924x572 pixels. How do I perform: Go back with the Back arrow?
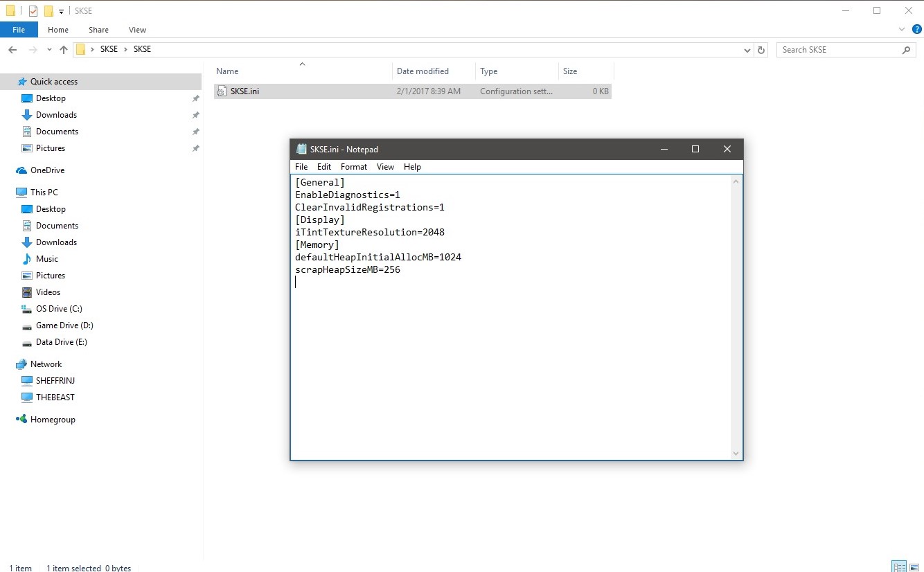point(12,50)
